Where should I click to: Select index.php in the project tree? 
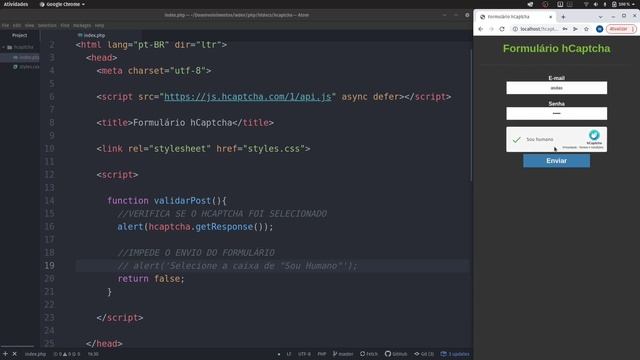pos(26,58)
